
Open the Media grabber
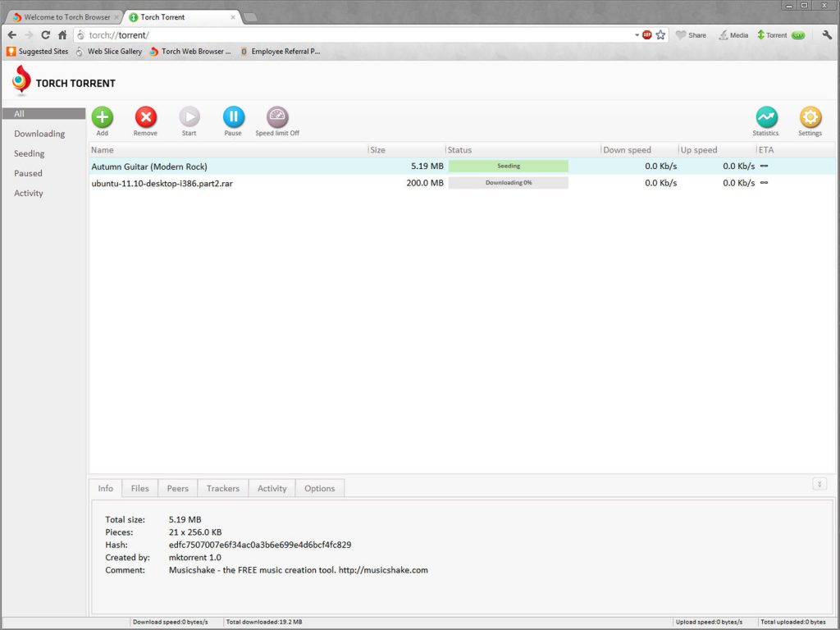pos(733,34)
